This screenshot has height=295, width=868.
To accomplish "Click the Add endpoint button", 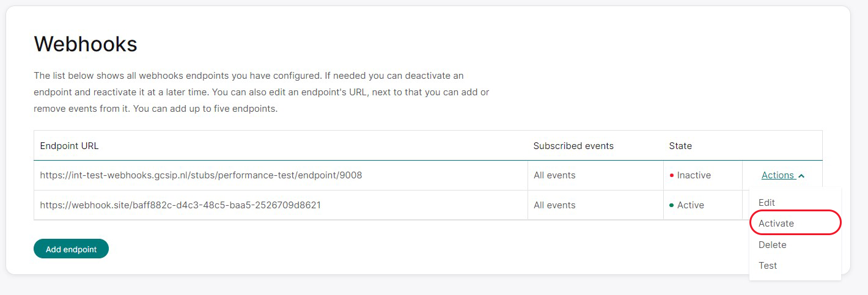I will (x=71, y=249).
